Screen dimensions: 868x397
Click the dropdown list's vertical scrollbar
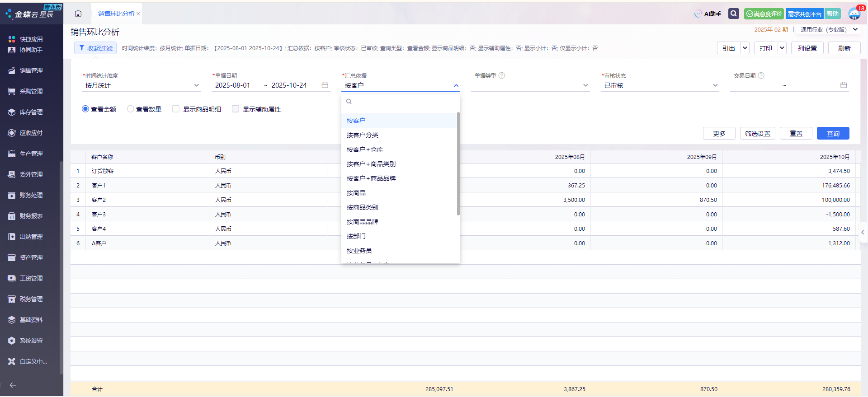click(458, 163)
